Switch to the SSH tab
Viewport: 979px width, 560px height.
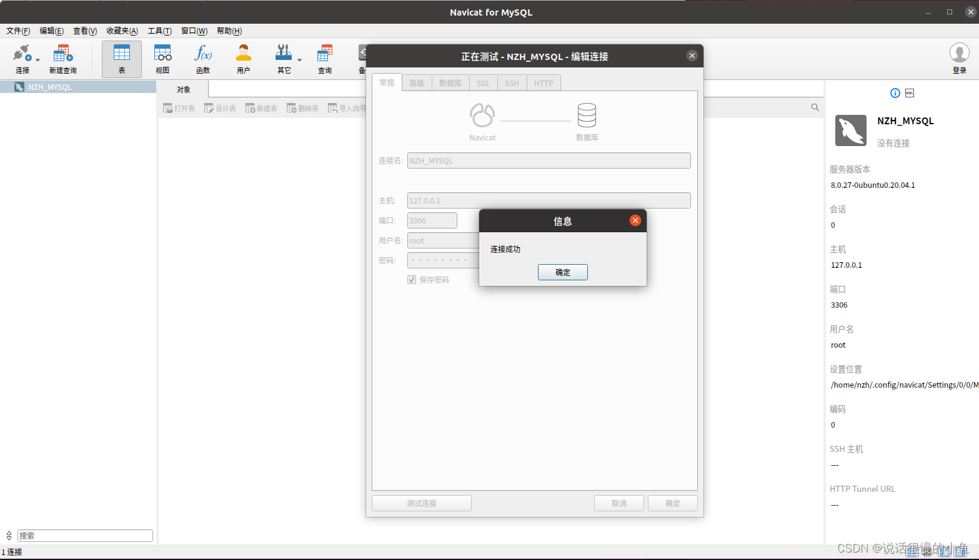tap(512, 83)
